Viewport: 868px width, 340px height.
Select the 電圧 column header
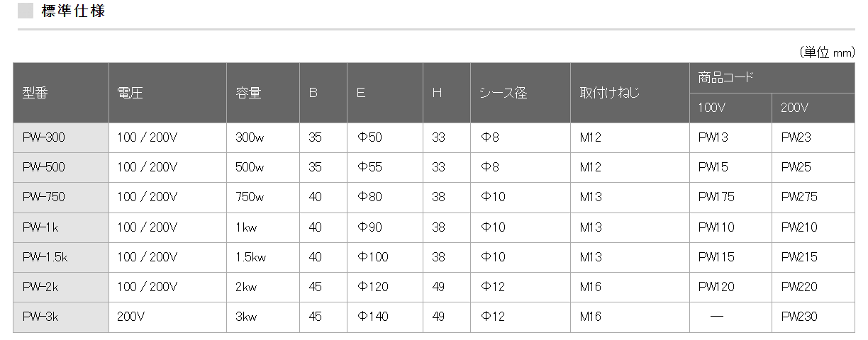click(130, 93)
